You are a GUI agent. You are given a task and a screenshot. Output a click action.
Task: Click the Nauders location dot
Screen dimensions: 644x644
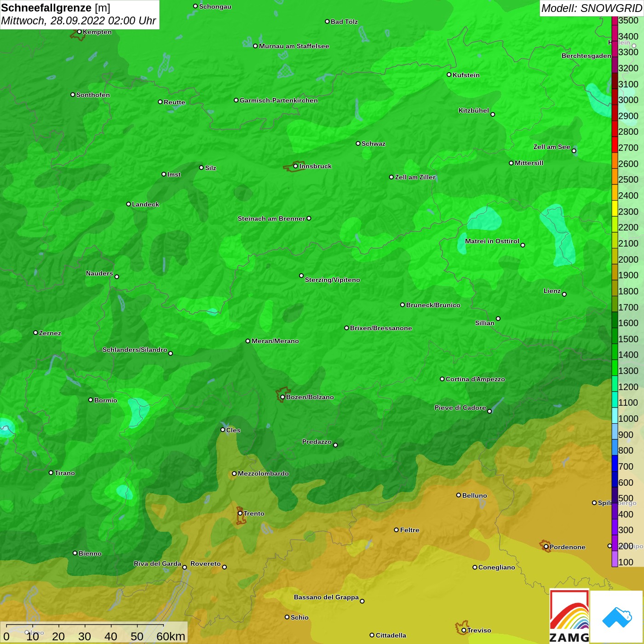(x=117, y=277)
